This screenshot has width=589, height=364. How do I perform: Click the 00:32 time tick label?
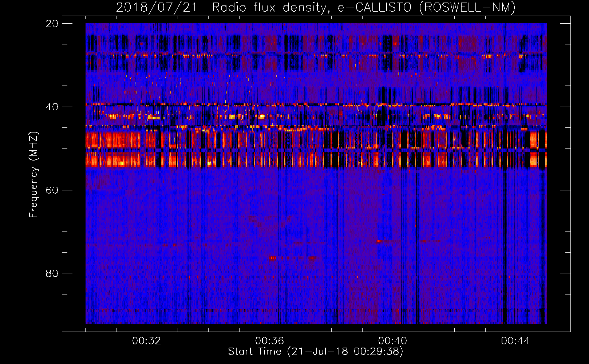tap(147, 341)
